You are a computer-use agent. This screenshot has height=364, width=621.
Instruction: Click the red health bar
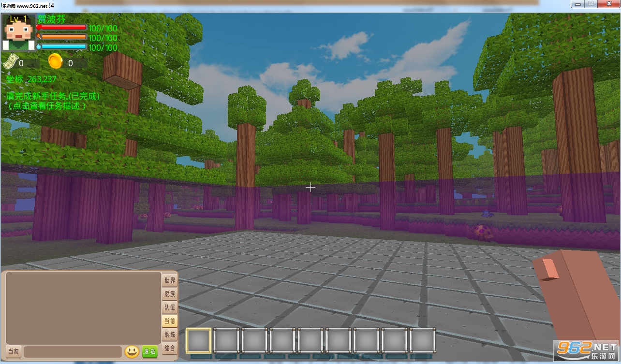click(63, 28)
